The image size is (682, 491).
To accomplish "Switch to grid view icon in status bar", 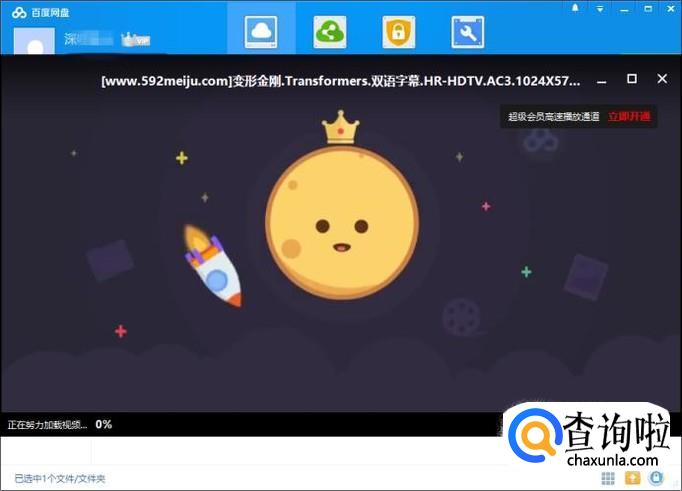I will pyautogui.click(x=610, y=479).
